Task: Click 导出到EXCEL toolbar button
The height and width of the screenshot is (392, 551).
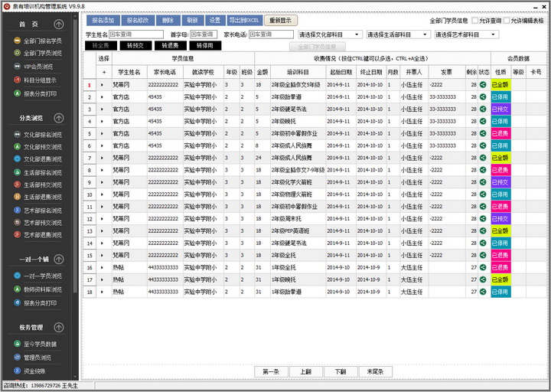Action: tap(244, 21)
